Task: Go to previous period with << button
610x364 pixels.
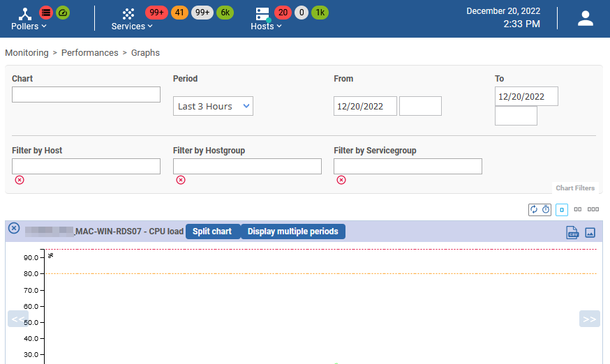Action: pos(18,319)
